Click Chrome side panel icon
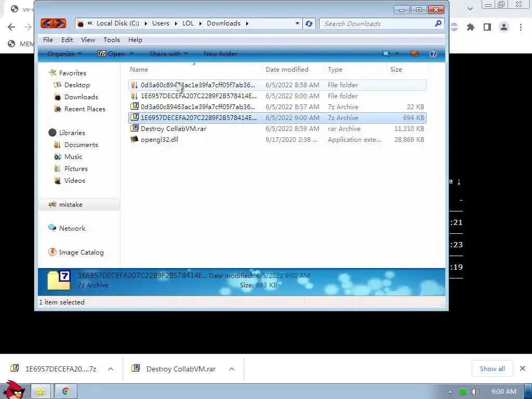532x399 pixels. (x=487, y=27)
